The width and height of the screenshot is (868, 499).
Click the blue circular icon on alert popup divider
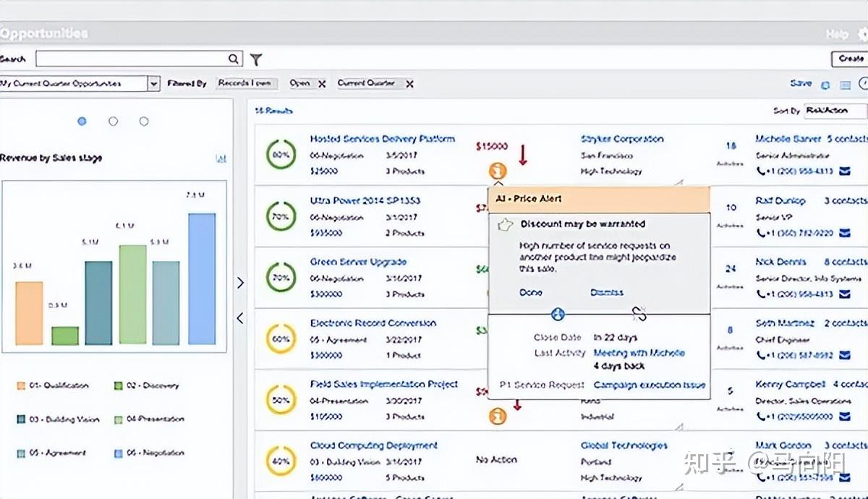(x=558, y=314)
